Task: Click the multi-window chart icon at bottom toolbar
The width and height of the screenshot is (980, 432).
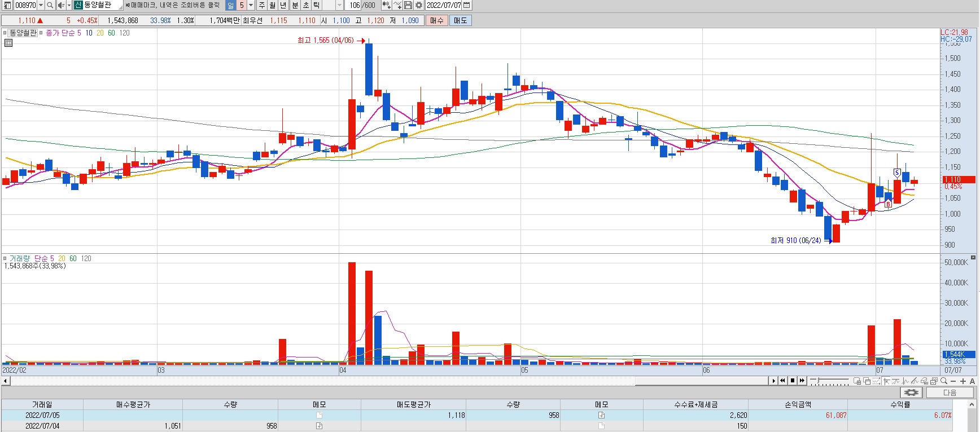Action: 934,381
